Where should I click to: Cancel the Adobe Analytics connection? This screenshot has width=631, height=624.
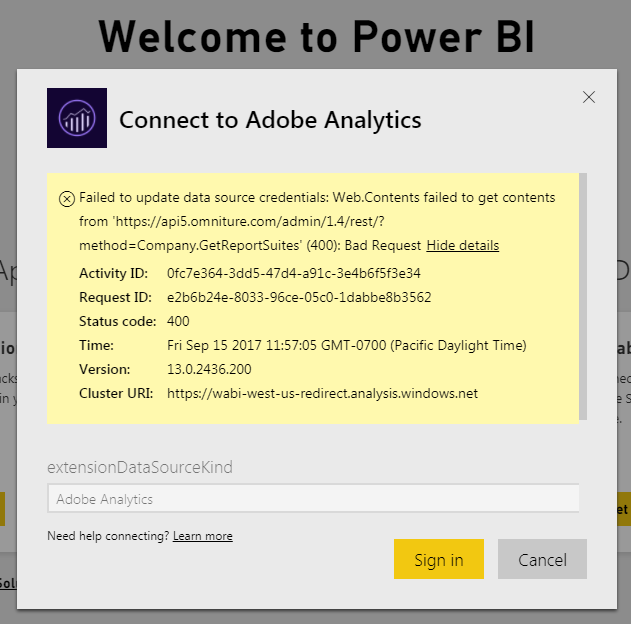point(542,560)
